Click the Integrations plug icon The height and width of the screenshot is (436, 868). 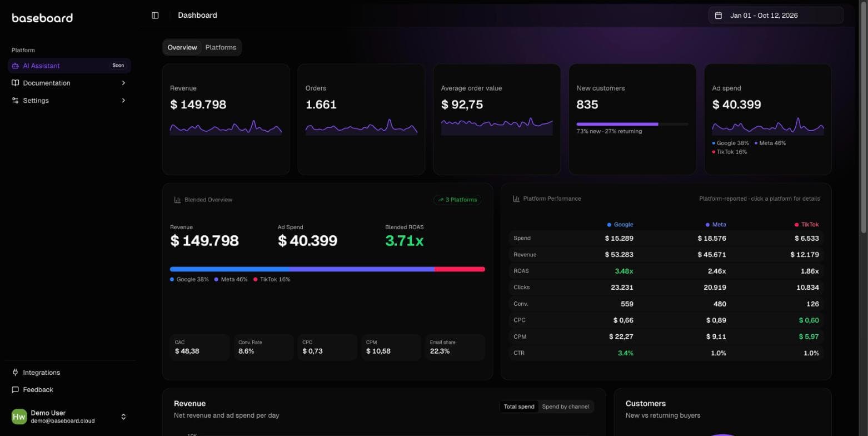16,373
